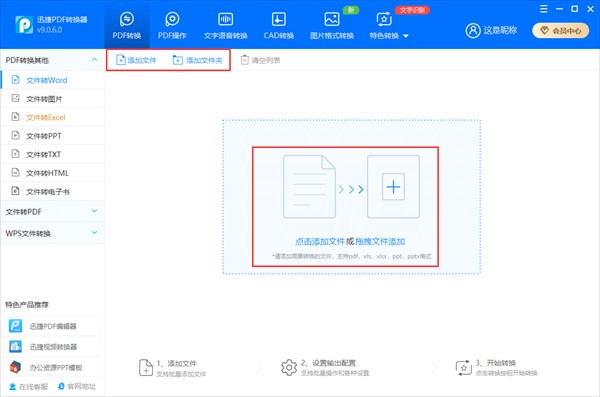600x397 pixels.
Task: Click the user avatar icon
Action: [473, 30]
